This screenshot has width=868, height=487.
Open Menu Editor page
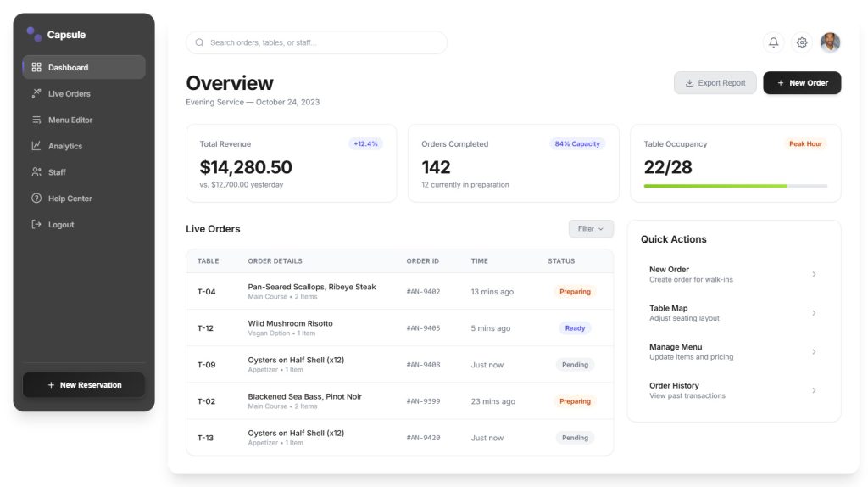[x=84, y=120]
